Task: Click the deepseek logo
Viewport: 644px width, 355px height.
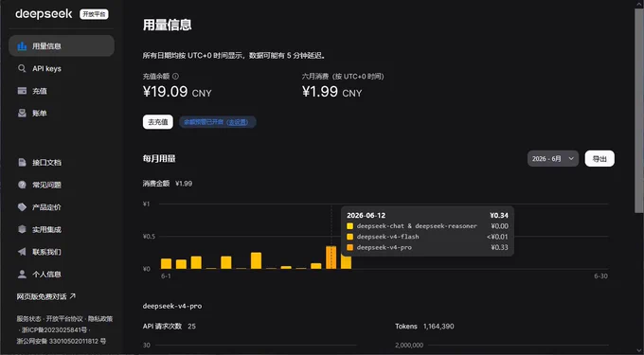Action: pos(44,14)
